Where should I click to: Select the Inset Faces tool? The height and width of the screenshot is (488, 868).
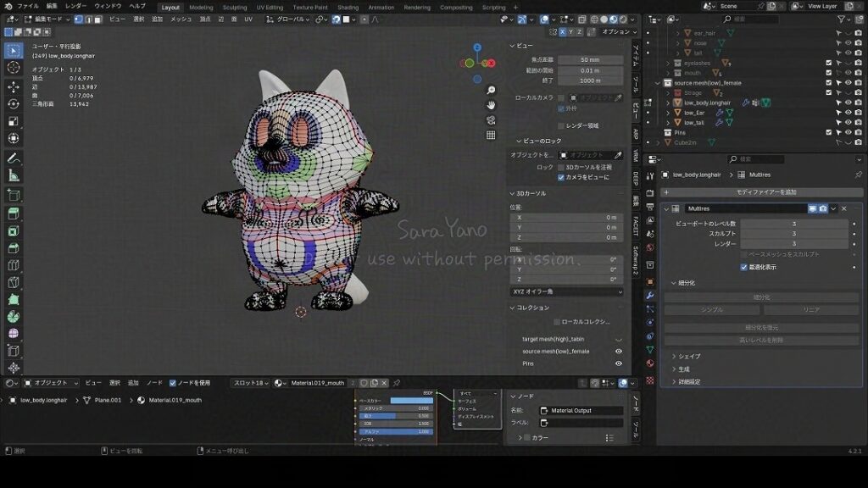(14, 230)
